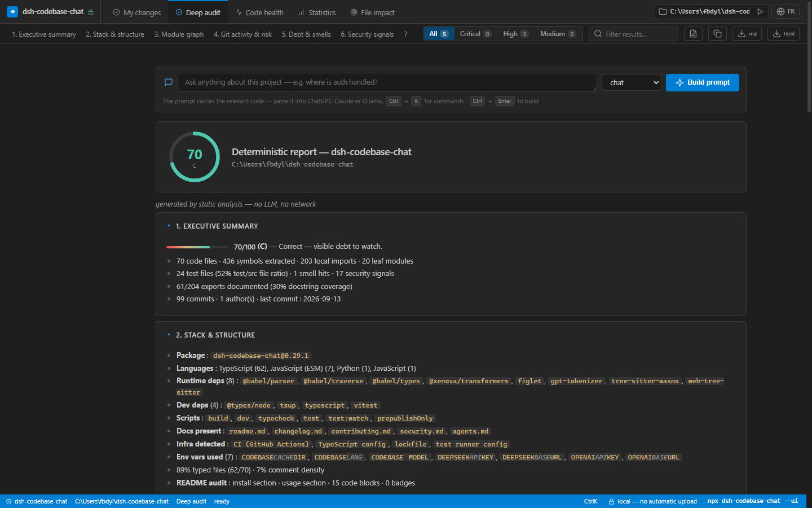Click the CtrlK shortcut in the status bar

[591, 501]
